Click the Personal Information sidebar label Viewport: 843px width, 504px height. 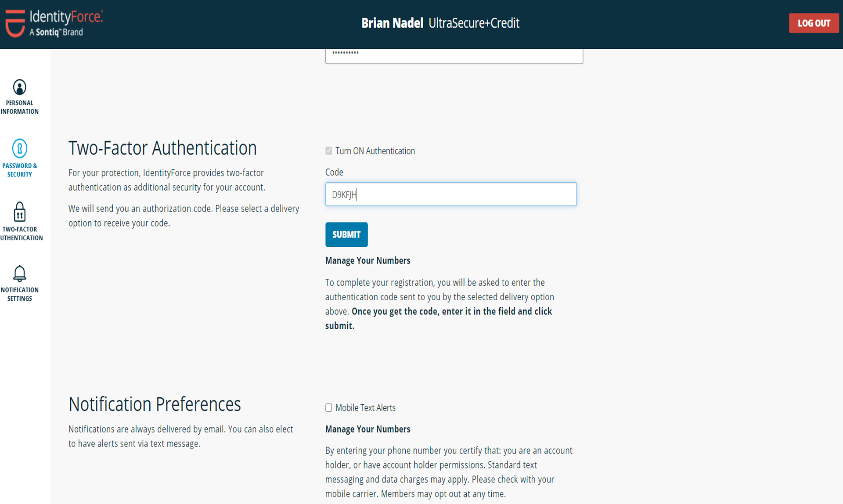pyautogui.click(x=19, y=107)
